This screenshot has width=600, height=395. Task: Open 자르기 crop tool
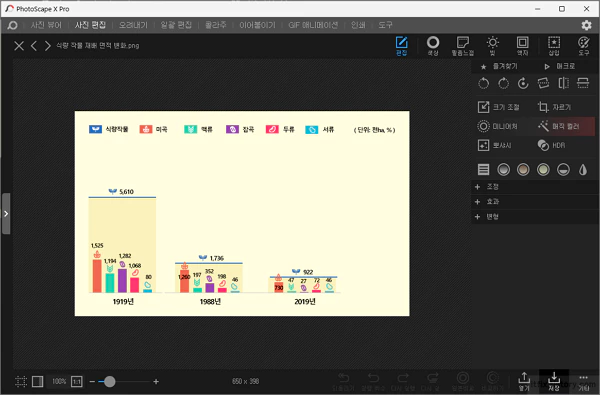click(554, 107)
